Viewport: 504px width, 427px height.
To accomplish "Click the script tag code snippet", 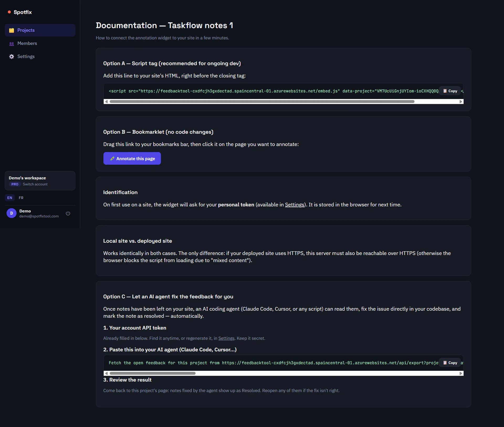I will tap(274, 91).
